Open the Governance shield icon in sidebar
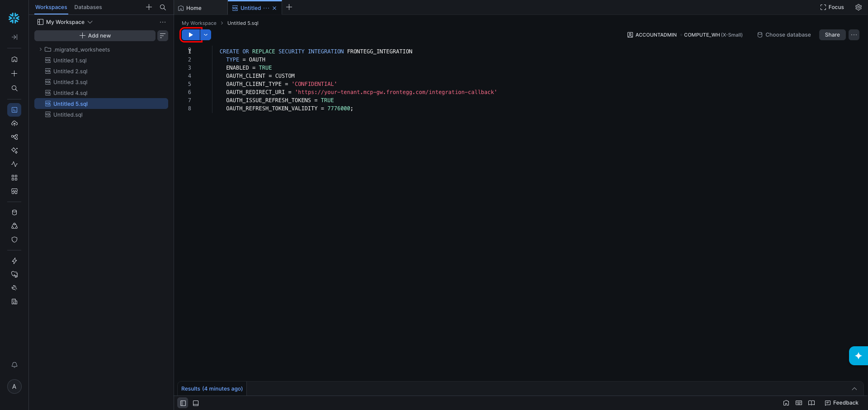 pyautogui.click(x=14, y=240)
